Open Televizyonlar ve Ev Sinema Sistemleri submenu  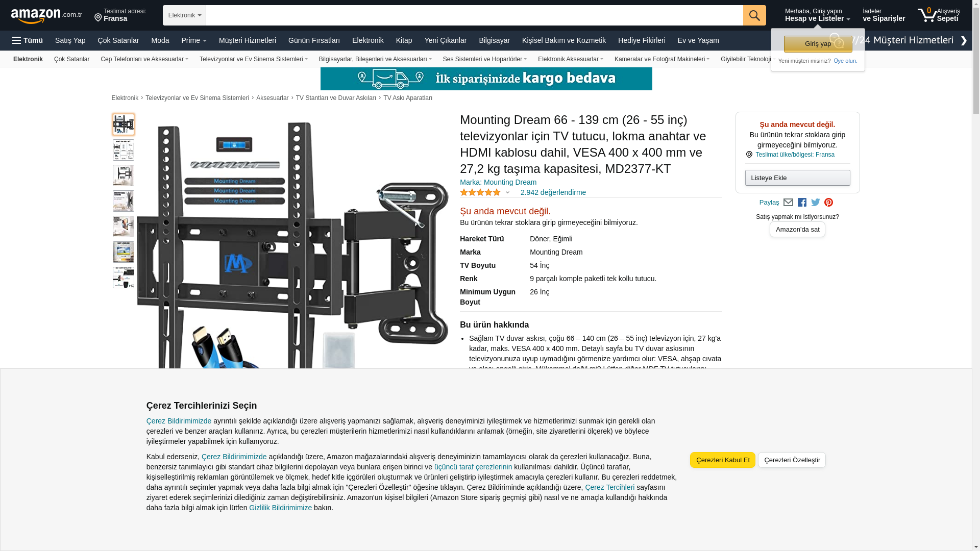[x=253, y=59]
